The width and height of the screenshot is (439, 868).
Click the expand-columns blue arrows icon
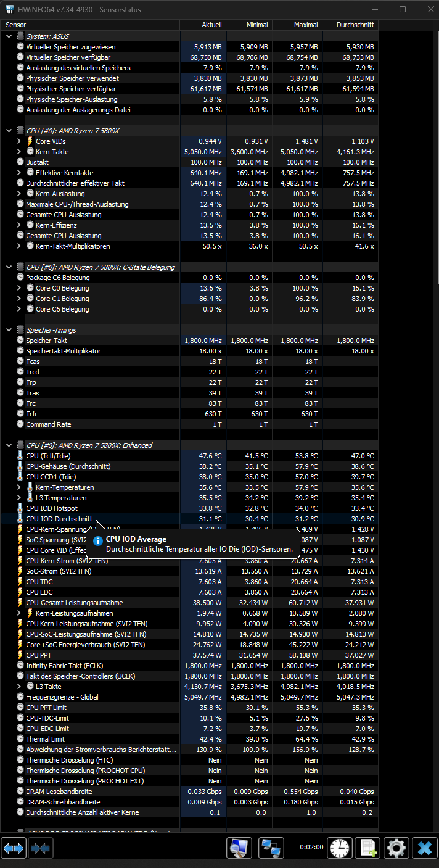pyautogui.click(x=14, y=848)
